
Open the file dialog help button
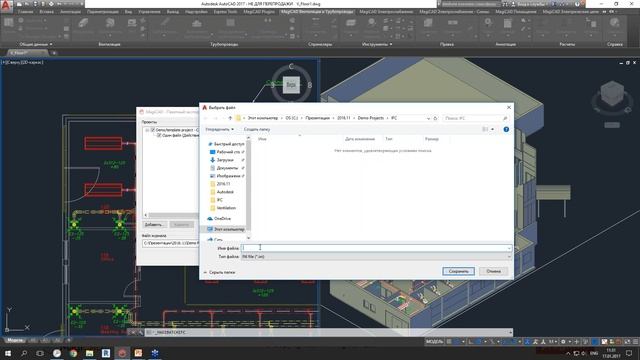(x=506, y=129)
